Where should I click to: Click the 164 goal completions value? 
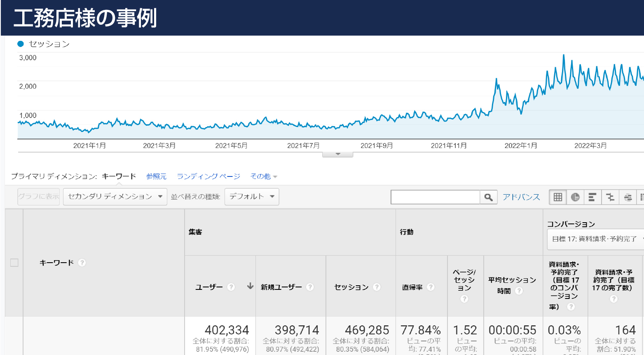click(625, 330)
